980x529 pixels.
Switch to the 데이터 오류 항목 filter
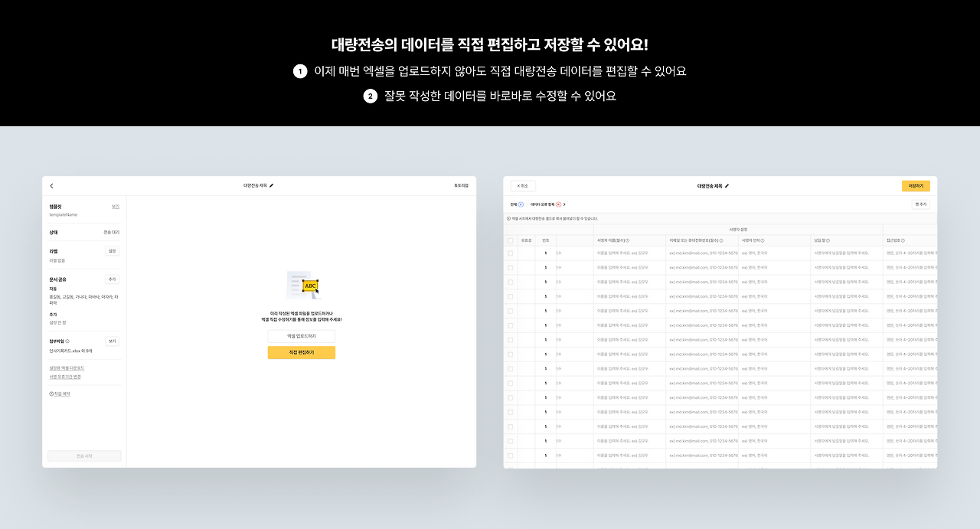coord(543,205)
